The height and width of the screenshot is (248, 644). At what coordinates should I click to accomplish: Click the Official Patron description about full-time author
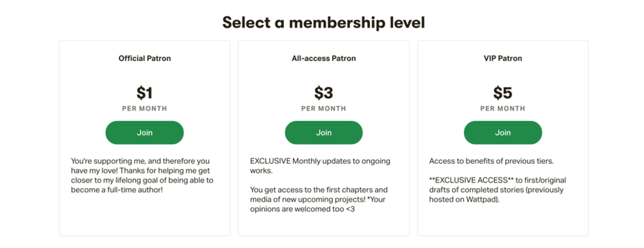[x=142, y=175]
